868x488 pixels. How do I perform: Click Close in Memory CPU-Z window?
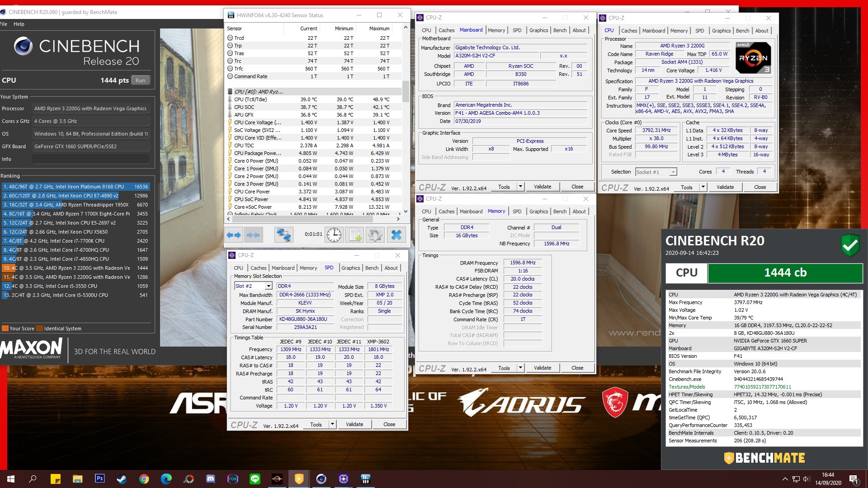(x=577, y=368)
